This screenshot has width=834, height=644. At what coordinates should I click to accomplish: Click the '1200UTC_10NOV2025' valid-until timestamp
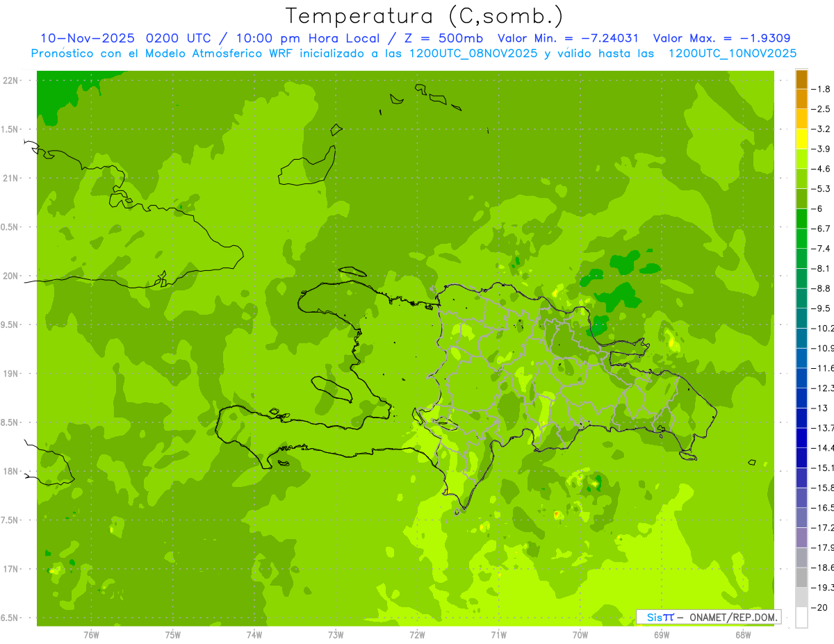pyautogui.click(x=732, y=53)
